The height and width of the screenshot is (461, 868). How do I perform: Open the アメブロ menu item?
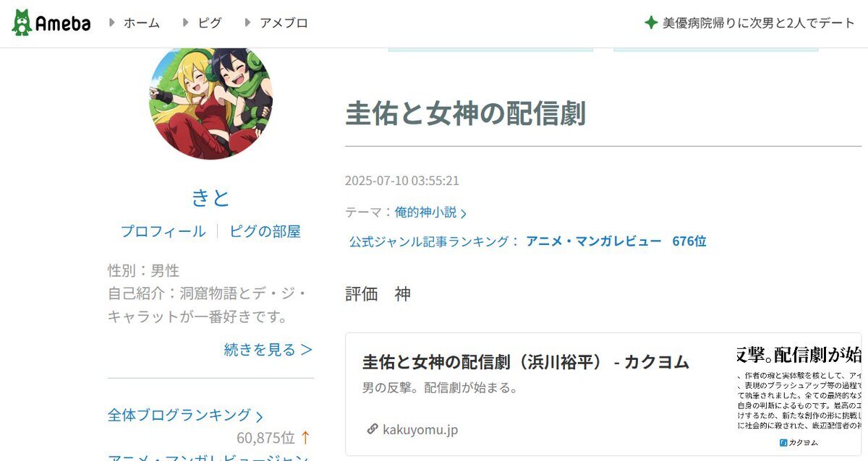[x=284, y=23]
